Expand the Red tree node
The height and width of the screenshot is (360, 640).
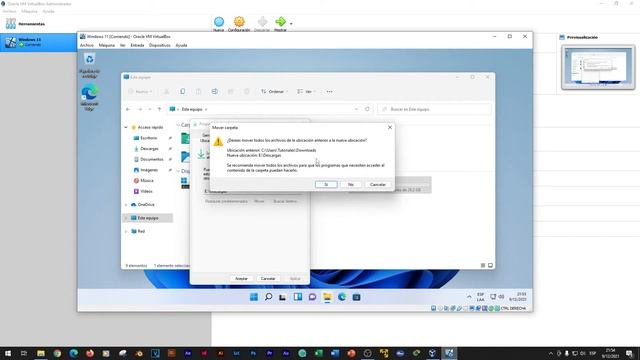coord(126,231)
